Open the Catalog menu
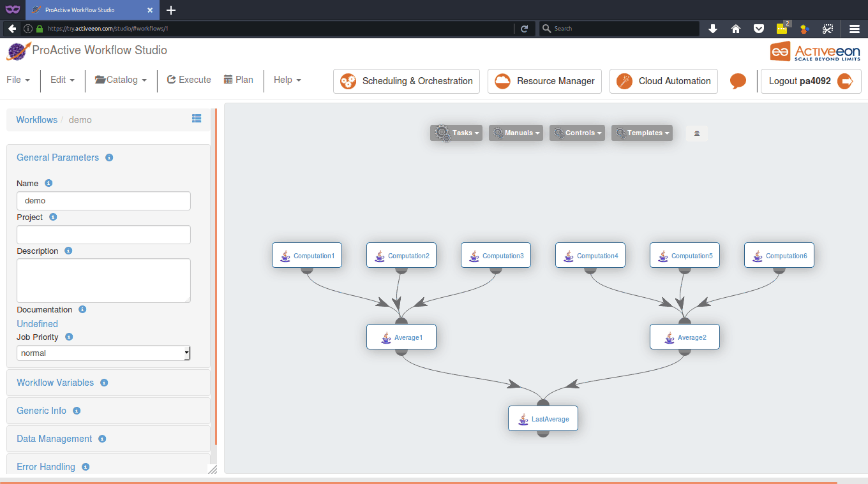 tap(121, 80)
